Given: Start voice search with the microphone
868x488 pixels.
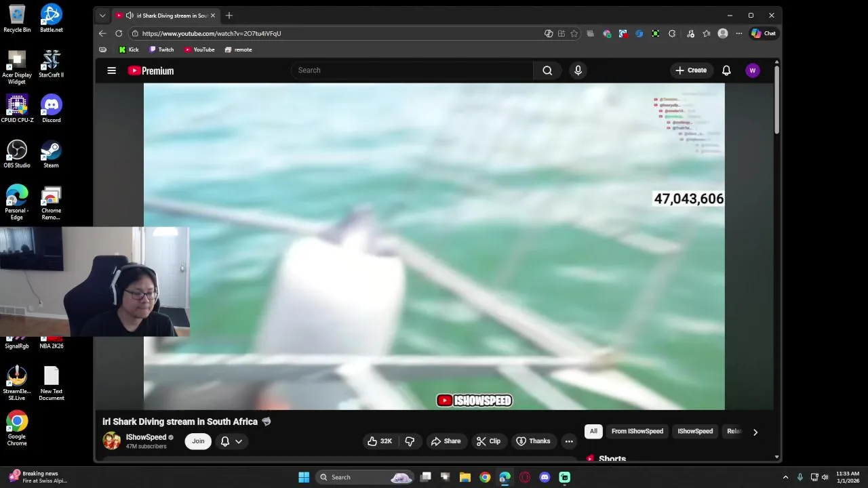Looking at the screenshot, I should tap(578, 70).
